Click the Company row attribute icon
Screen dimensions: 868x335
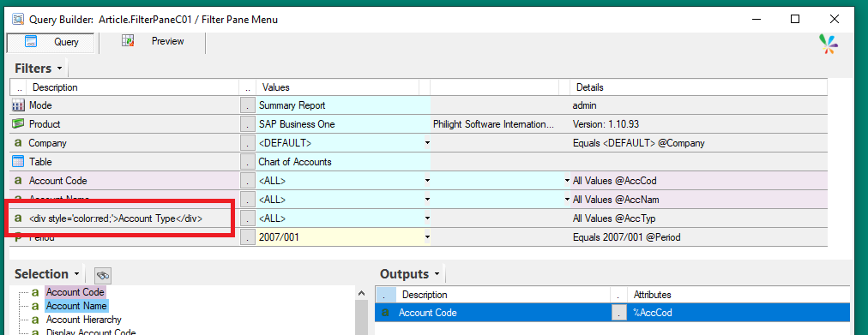click(x=18, y=142)
